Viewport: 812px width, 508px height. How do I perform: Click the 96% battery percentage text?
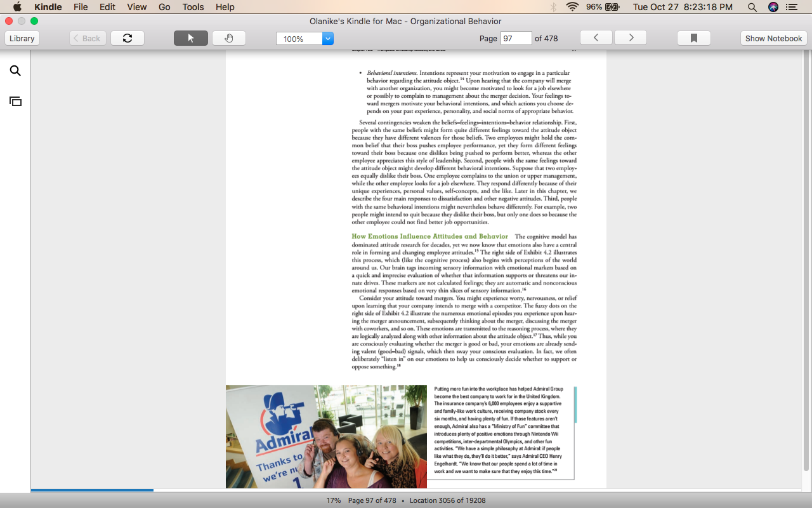pyautogui.click(x=594, y=7)
